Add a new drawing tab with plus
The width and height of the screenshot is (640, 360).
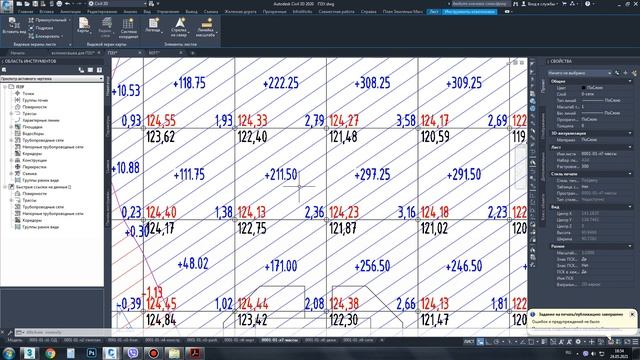click(x=193, y=53)
